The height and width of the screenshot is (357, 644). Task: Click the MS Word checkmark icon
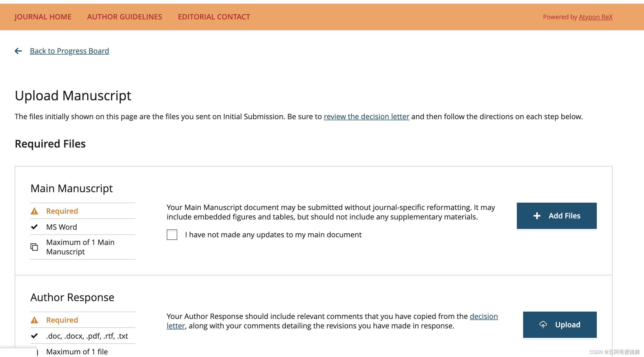tap(34, 227)
